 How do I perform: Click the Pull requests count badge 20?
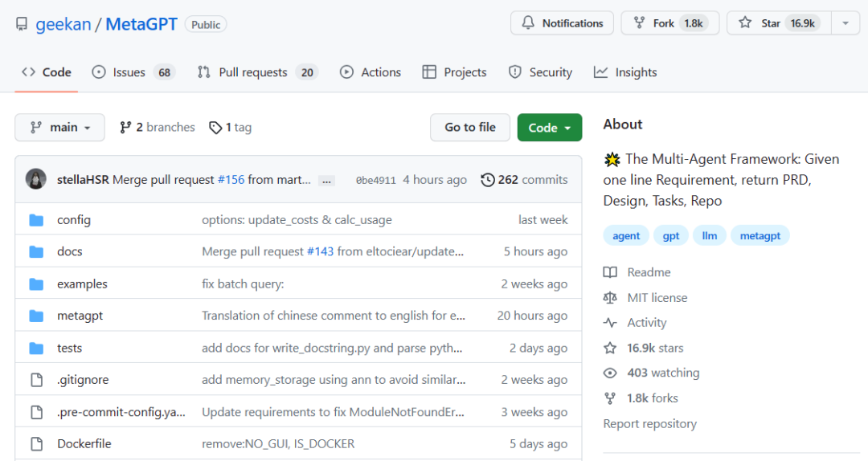click(307, 72)
